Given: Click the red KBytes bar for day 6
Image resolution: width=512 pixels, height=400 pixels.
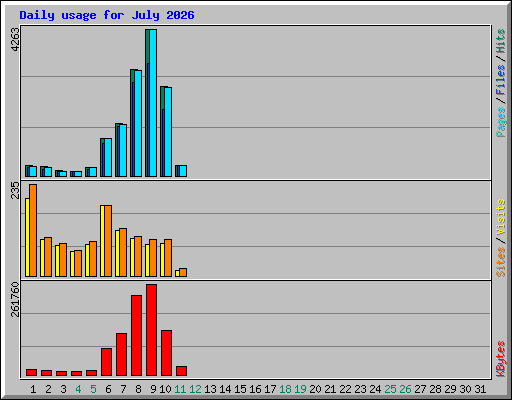Looking at the screenshot, I should coord(106,362).
